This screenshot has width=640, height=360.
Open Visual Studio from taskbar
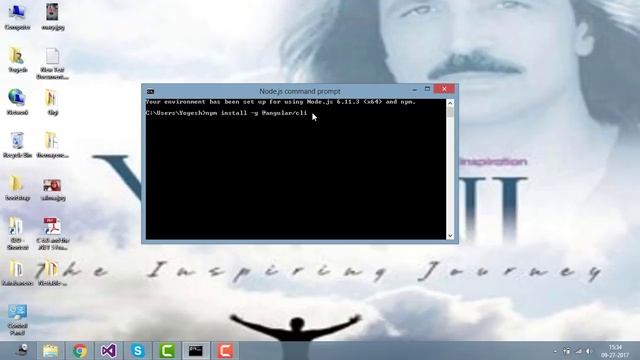pos(109,351)
